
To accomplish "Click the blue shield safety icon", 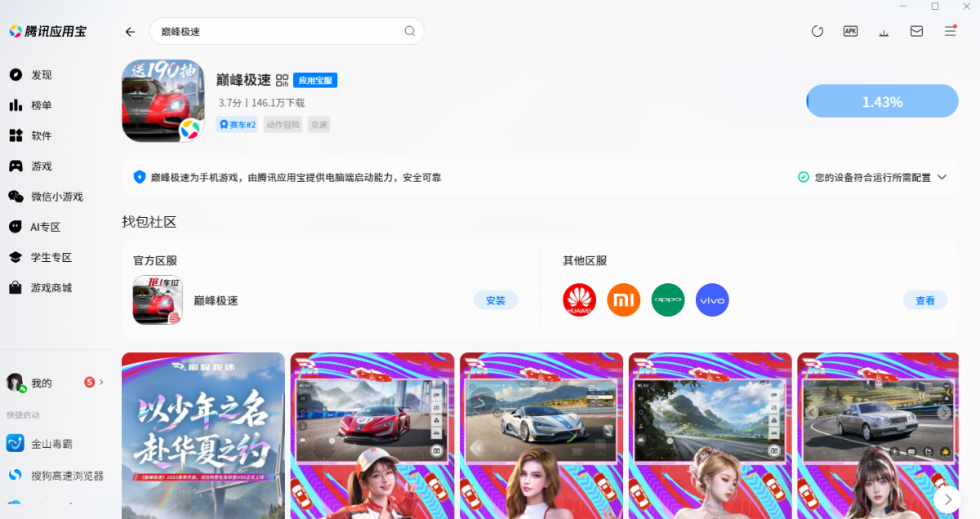I will click(140, 177).
